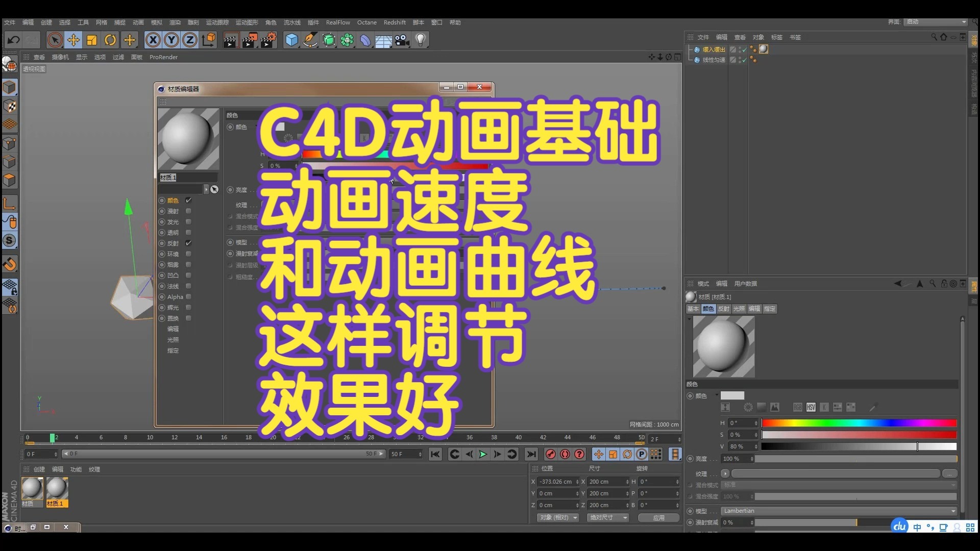The width and height of the screenshot is (980, 551).
Task: Open the 绝对尺寸 dropdown
Action: click(607, 517)
